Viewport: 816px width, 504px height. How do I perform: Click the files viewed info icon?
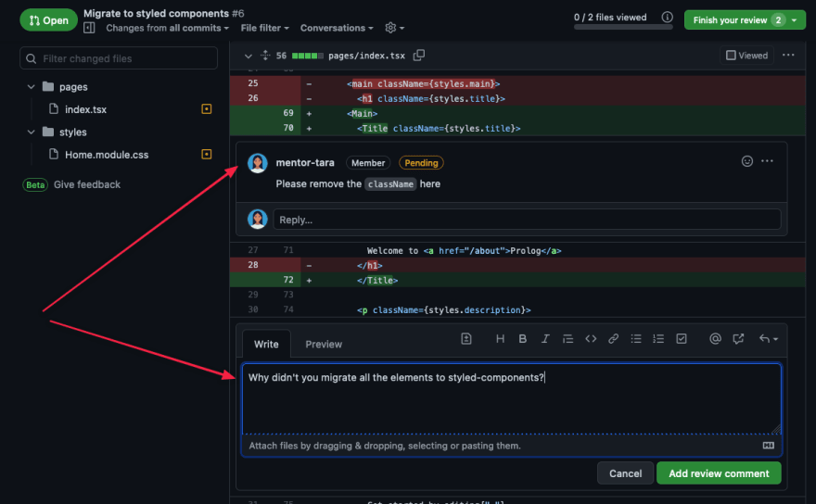[667, 18]
